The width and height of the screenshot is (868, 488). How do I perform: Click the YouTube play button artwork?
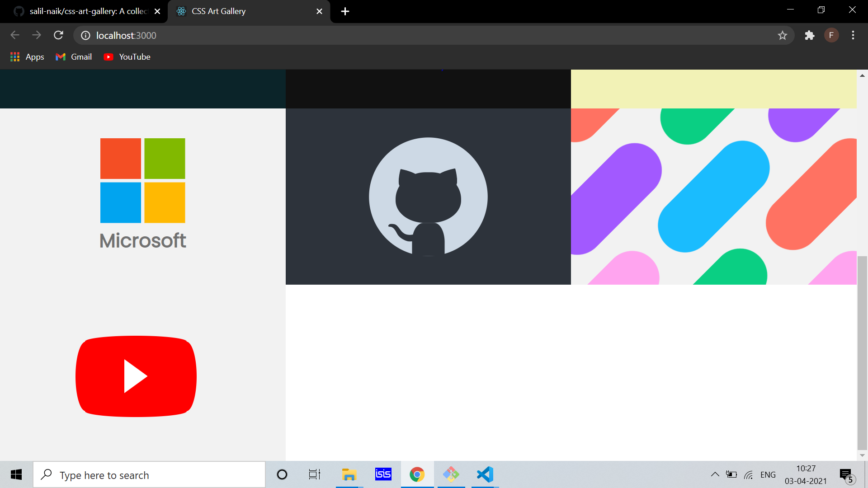136,376
